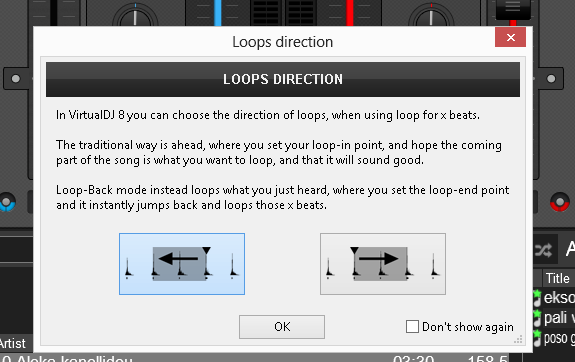
Task: Click the red right channel fader
Action: click(x=350, y=13)
